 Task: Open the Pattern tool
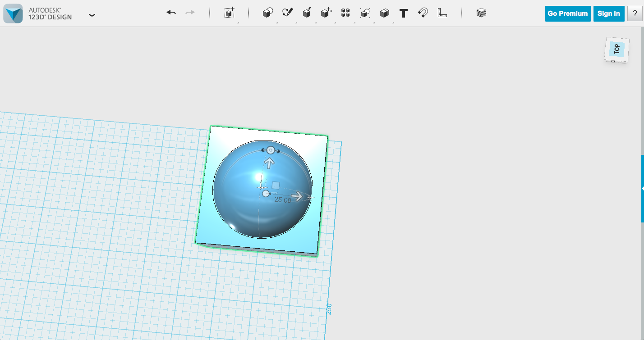coord(345,13)
